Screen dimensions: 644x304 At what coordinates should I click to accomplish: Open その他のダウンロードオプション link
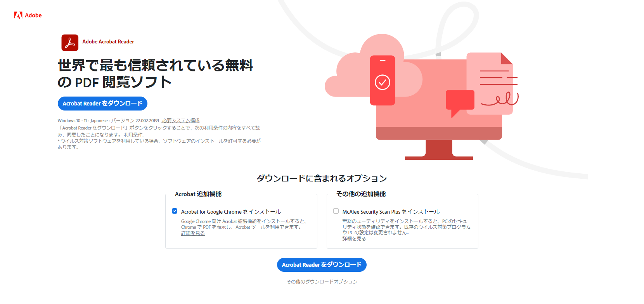coord(322,282)
